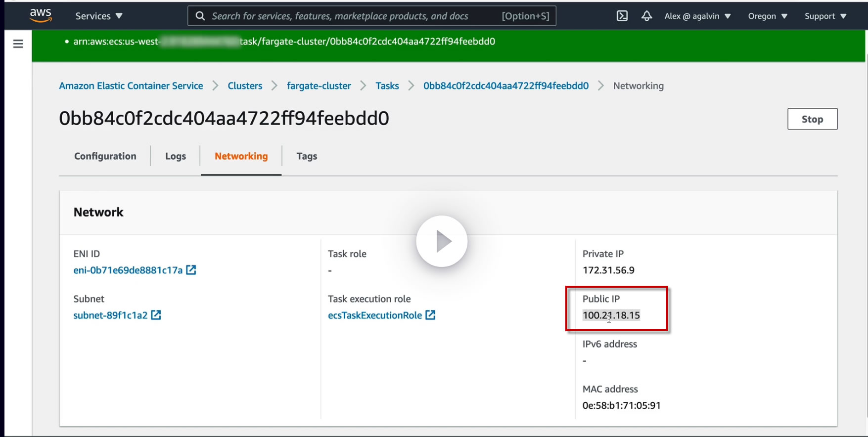Click the task ID page heading

click(x=224, y=119)
